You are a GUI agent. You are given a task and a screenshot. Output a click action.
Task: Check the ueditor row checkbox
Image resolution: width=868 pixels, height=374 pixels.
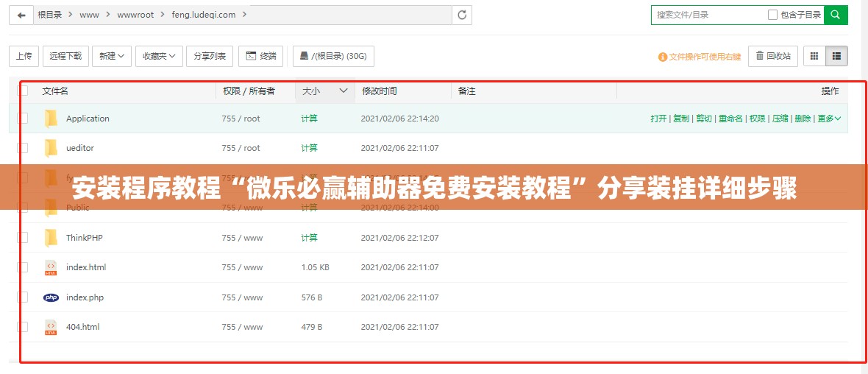(23, 148)
